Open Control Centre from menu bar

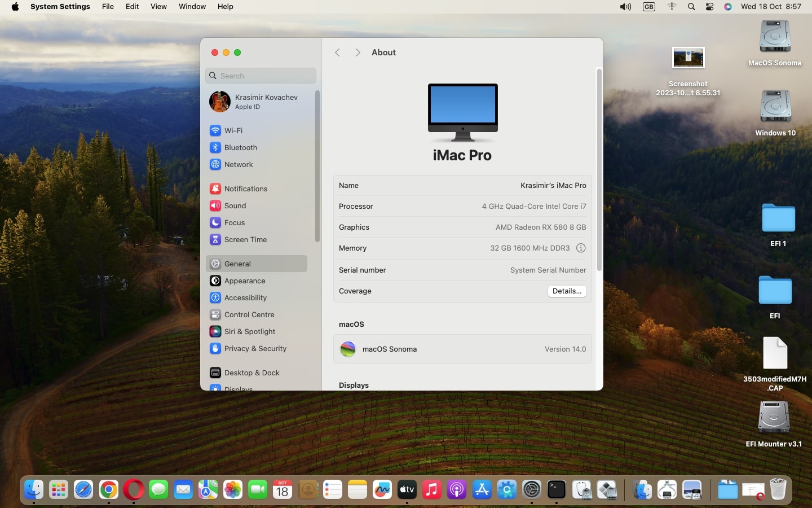(x=710, y=7)
